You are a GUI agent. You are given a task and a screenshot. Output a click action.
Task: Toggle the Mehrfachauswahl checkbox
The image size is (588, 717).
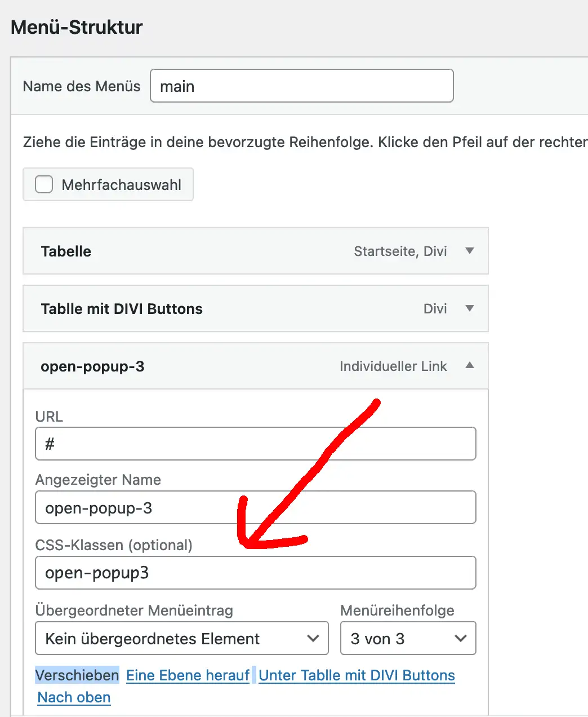pyautogui.click(x=44, y=184)
